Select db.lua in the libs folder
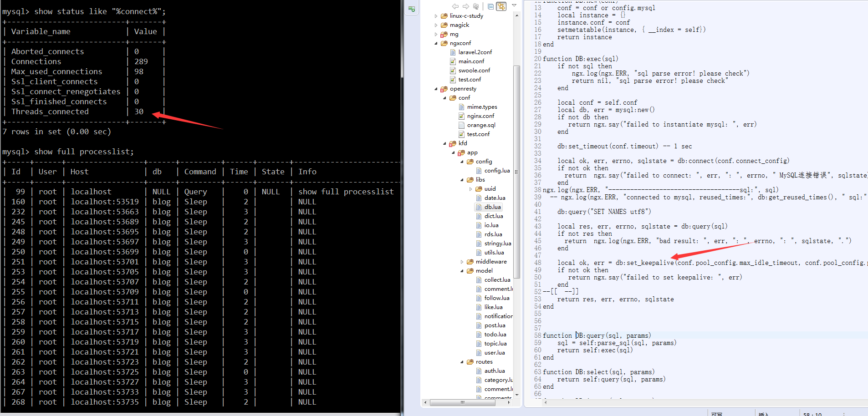 492,207
